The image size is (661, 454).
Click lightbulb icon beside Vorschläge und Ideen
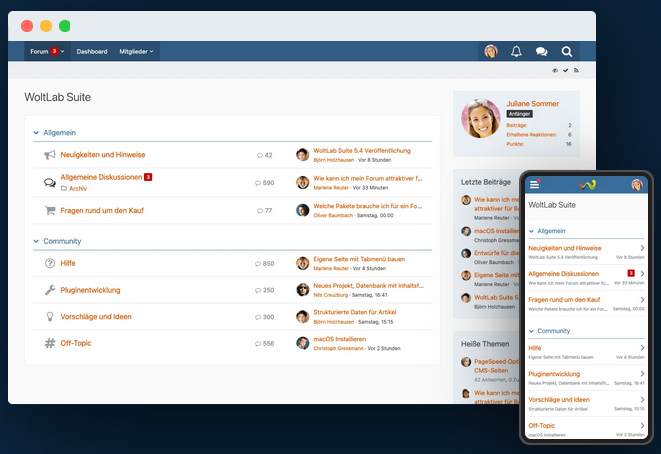(50, 317)
